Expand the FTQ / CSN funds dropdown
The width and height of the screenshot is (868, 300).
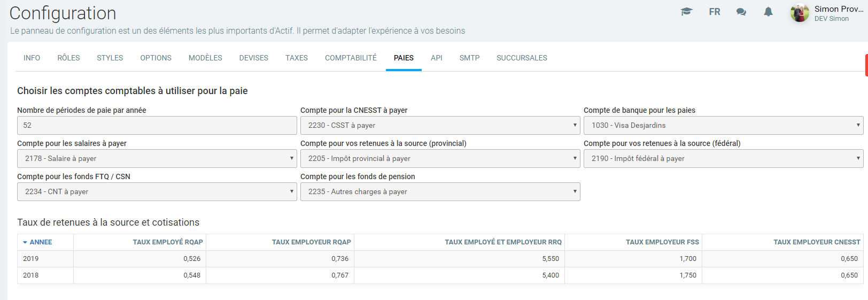click(157, 191)
